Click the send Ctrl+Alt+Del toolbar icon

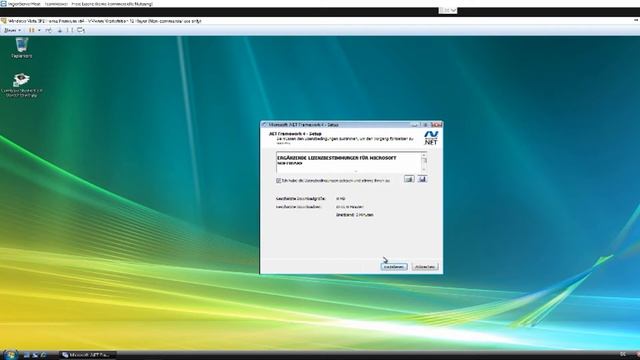[49, 30]
